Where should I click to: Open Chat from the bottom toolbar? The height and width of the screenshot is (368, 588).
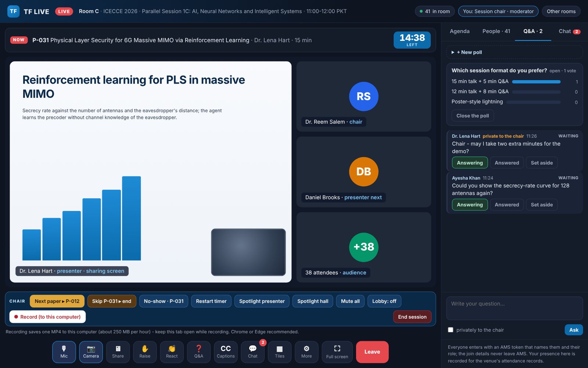(x=252, y=352)
